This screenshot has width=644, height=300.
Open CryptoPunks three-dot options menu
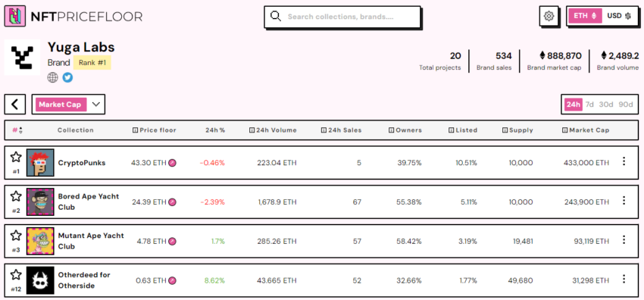click(x=624, y=161)
